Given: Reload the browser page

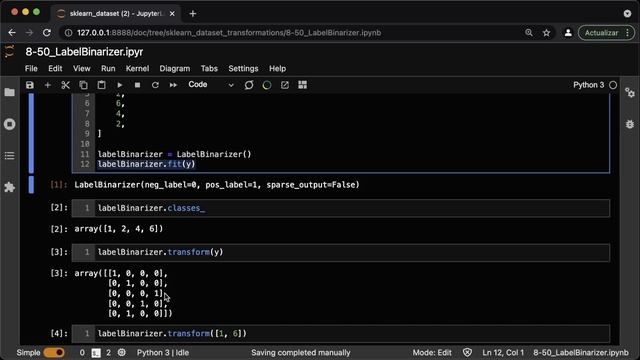Looking at the screenshot, I should (x=47, y=33).
